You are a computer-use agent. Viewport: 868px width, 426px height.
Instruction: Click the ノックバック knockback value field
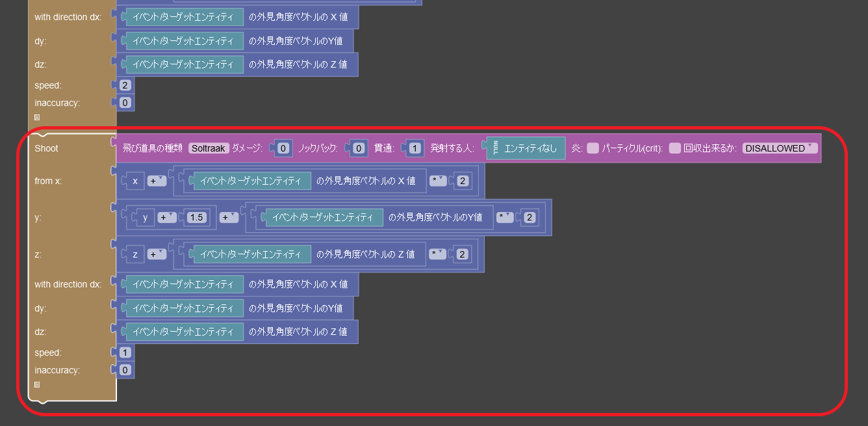click(x=359, y=148)
